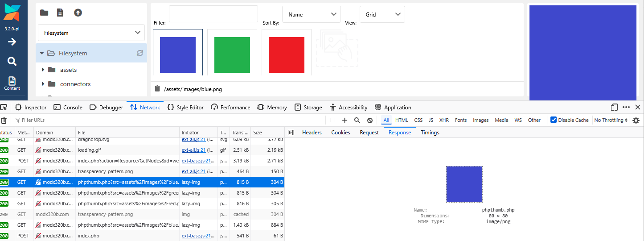The width and height of the screenshot is (644, 241).
Task: Open the Network settings gear icon
Action: point(636,120)
